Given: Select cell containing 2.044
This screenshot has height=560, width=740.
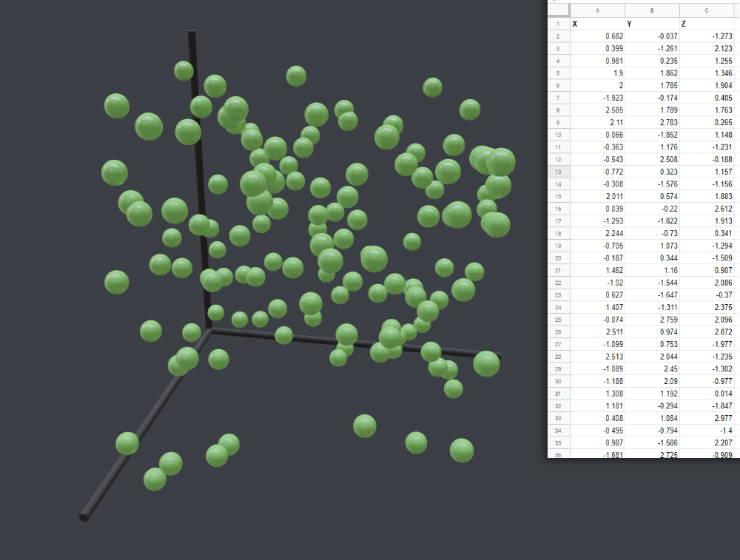Looking at the screenshot, I should [x=652, y=357].
